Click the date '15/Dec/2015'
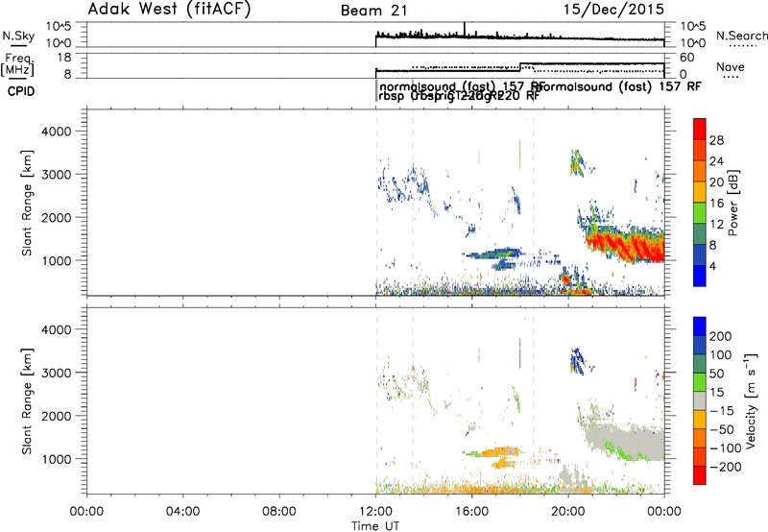Screen dimensions: 768x532 point(613,10)
